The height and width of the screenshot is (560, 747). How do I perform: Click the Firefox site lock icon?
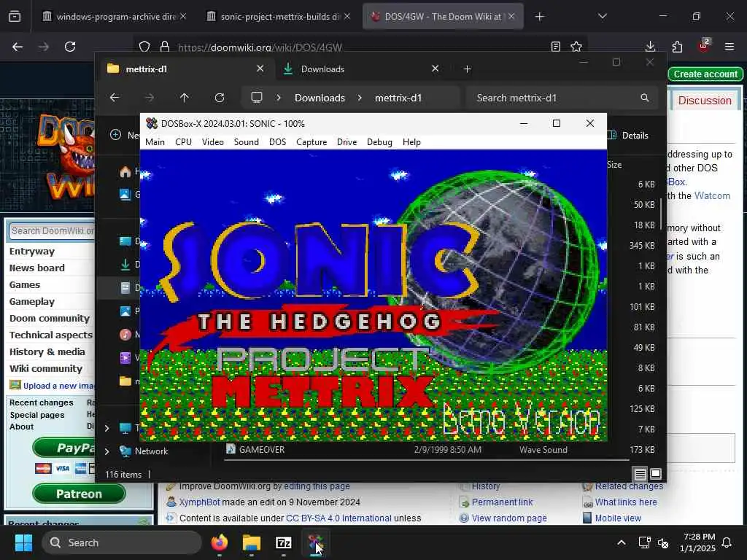click(165, 47)
